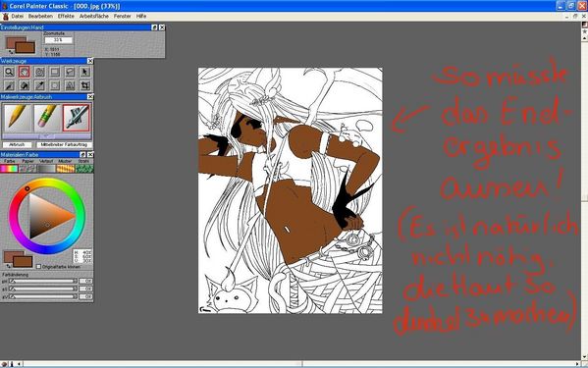This screenshot has width=588, height=368.
Task: Open the Hilfe menu
Action: point(141,17)
